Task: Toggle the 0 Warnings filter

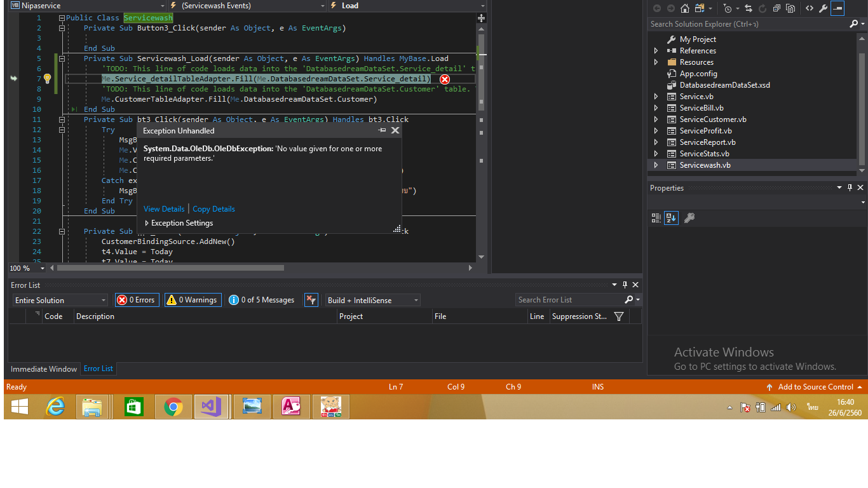Action: point(193,300)
